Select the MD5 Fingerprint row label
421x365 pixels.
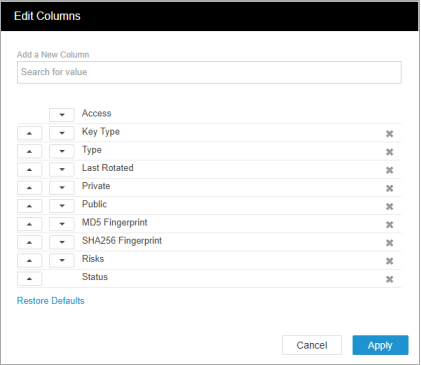115,223
